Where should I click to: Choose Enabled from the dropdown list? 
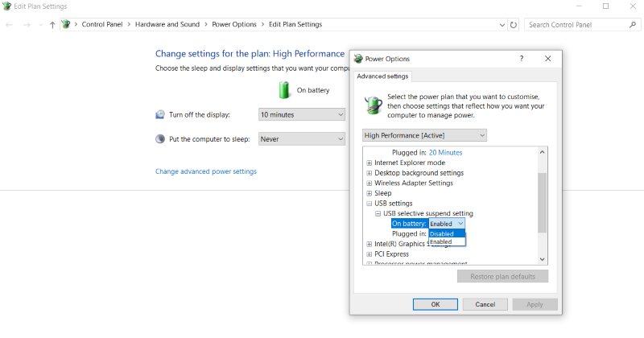click(447, 242)
